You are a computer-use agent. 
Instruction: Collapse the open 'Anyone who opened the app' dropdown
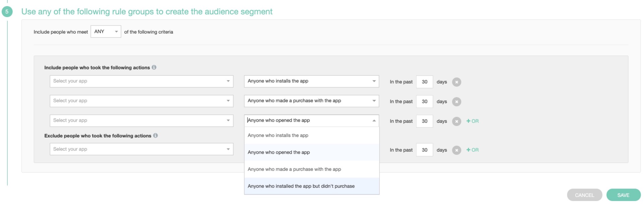pos(374,121)
